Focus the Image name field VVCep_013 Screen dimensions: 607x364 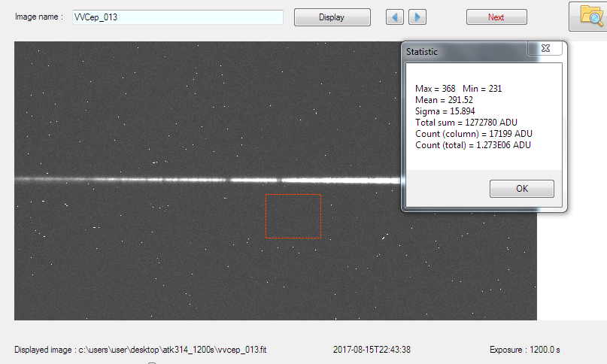[177, 17]
